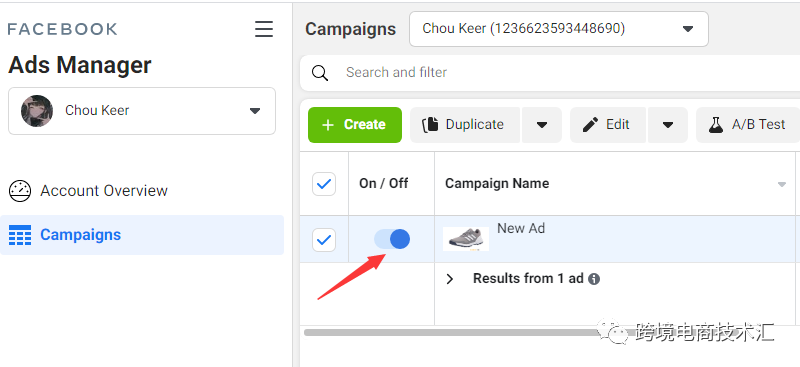Click the search magnifier icon

[320, 73]
